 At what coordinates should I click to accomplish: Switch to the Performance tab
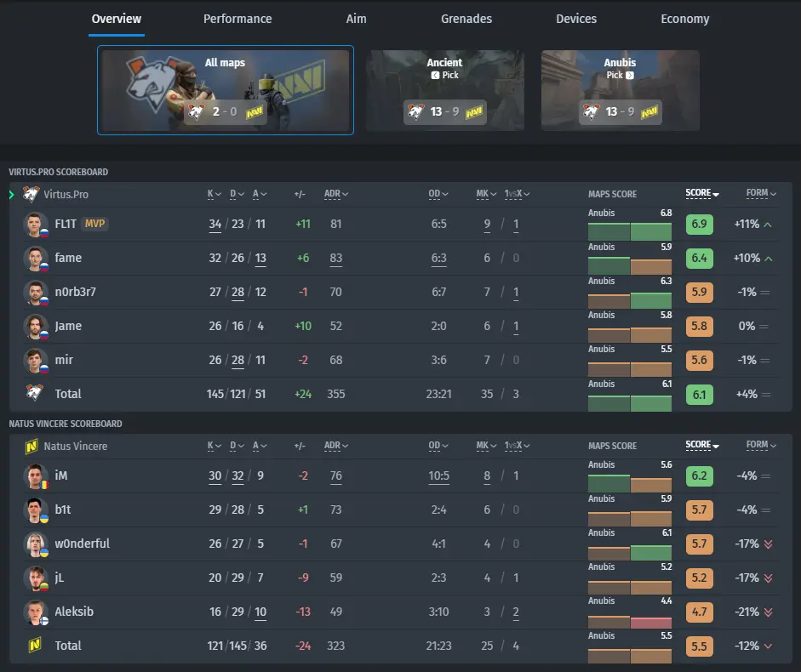(x=237, y=19)
